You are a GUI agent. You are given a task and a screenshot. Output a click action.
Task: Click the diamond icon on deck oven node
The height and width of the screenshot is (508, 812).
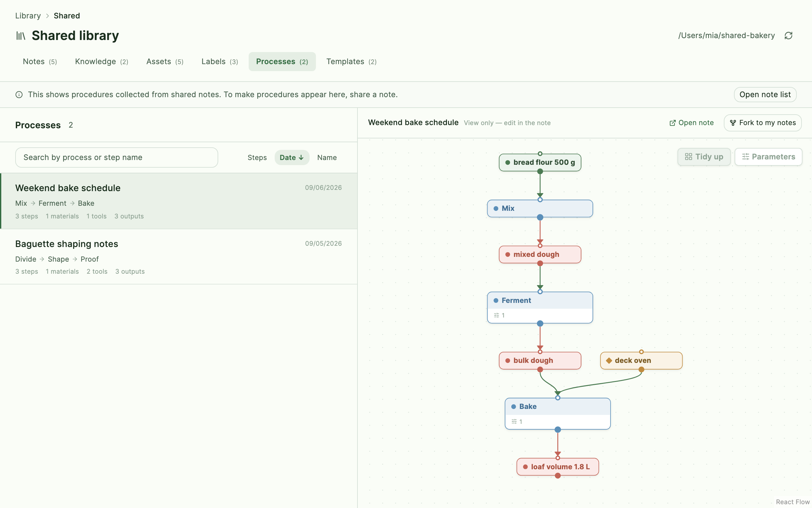click(609, 360)
